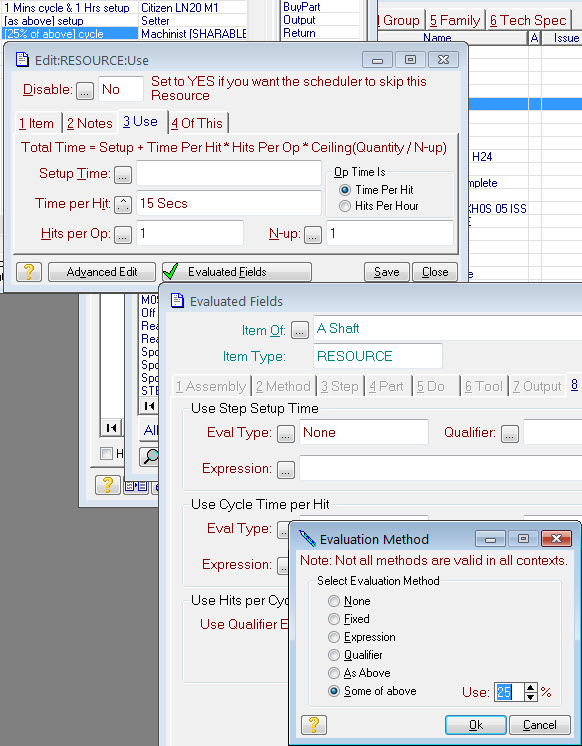
Task: Open Eval Type picker under Use Step Setup Time
Action: [x=286, y=434]
